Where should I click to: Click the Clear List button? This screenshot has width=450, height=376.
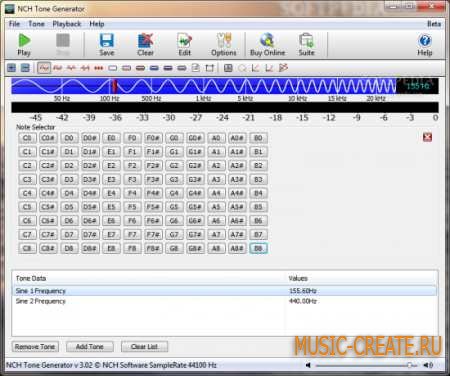pos(144,347)
